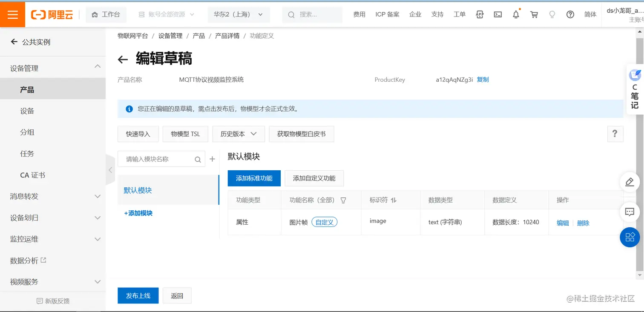
Task: Expand the 监控运维 section
Action: [53, 239]
